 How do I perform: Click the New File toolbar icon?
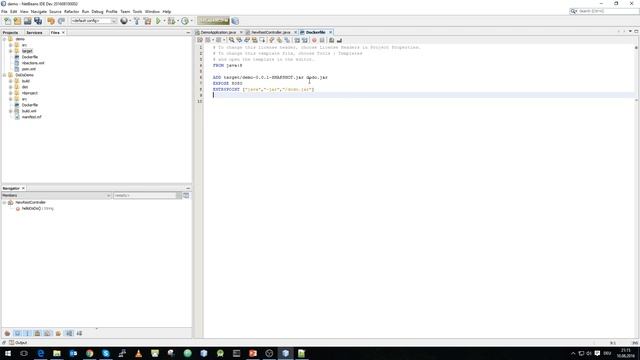[7, 21]
